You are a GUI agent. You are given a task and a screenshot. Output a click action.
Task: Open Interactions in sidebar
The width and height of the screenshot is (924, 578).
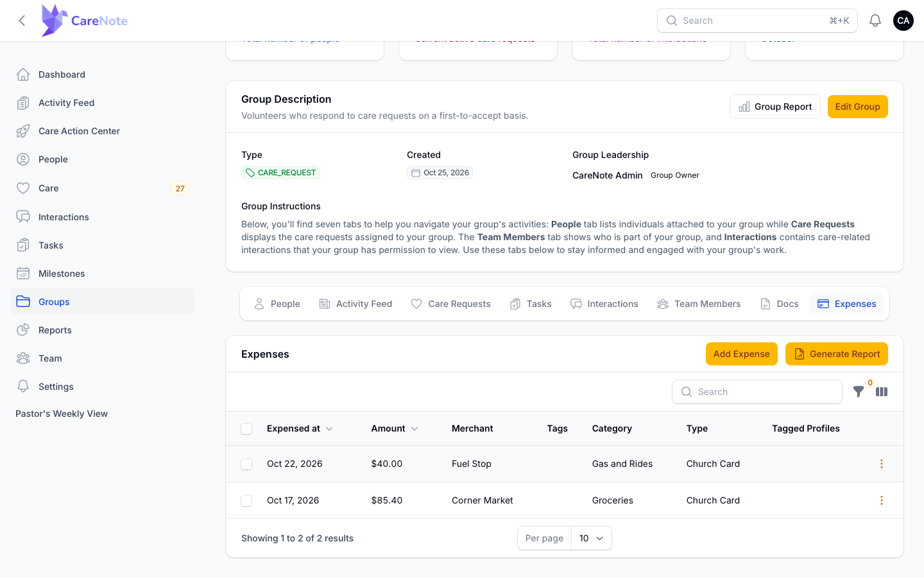point(103,217)
